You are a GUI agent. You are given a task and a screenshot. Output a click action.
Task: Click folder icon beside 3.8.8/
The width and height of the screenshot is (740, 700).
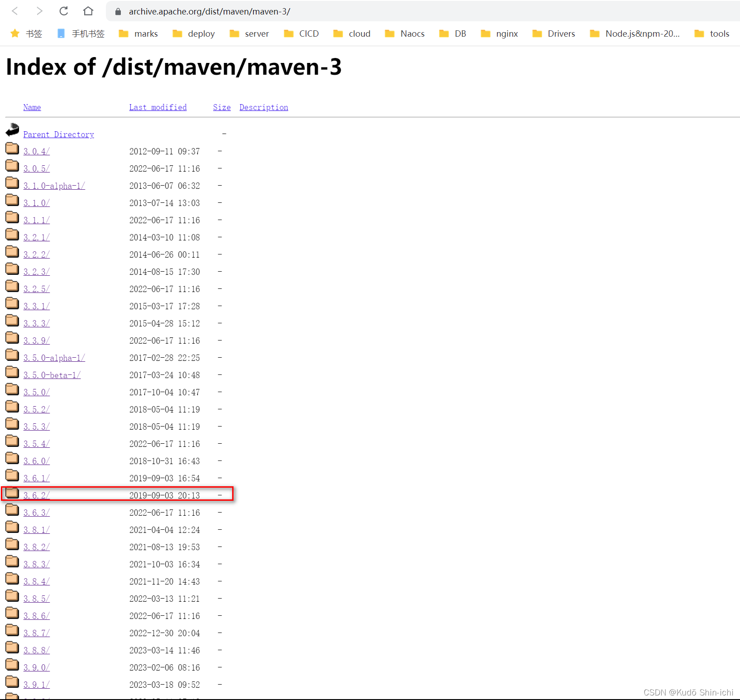(x=12, y=647)
